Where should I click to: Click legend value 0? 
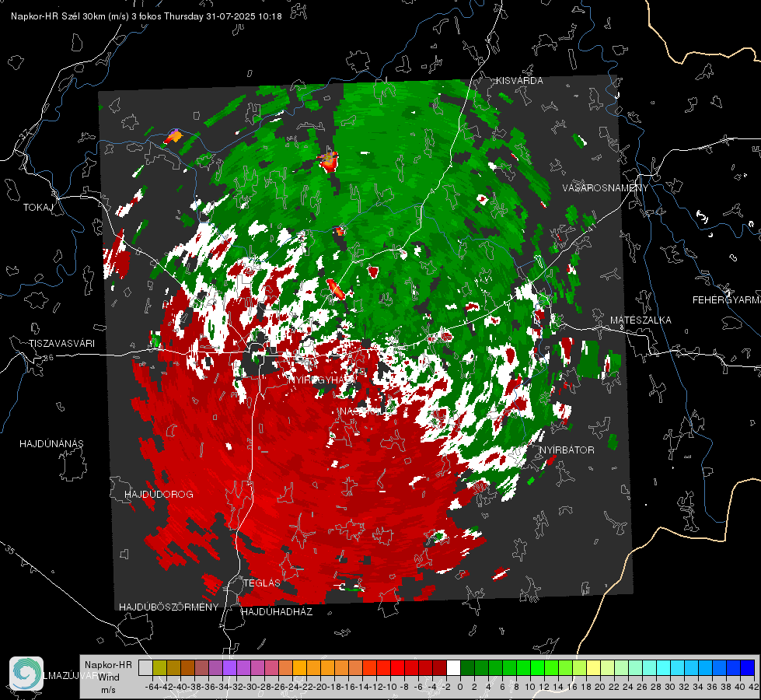[x=460, y=687]
